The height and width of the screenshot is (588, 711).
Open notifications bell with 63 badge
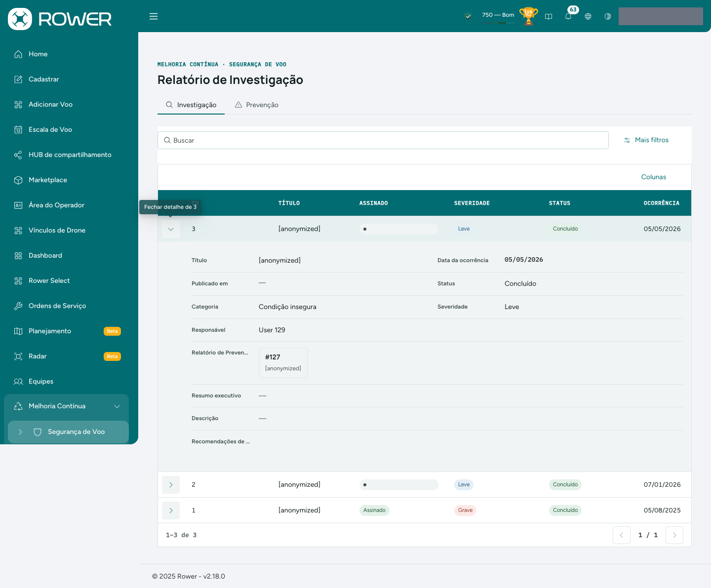click(568, 16)
